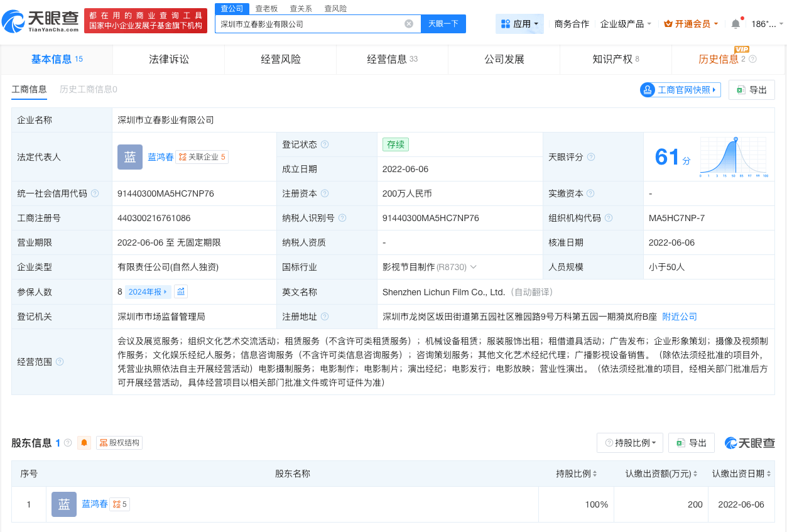Switch to the 法律诉讼 tab
Viewport: 787px width, 532px height.
[x=169, y=59]
